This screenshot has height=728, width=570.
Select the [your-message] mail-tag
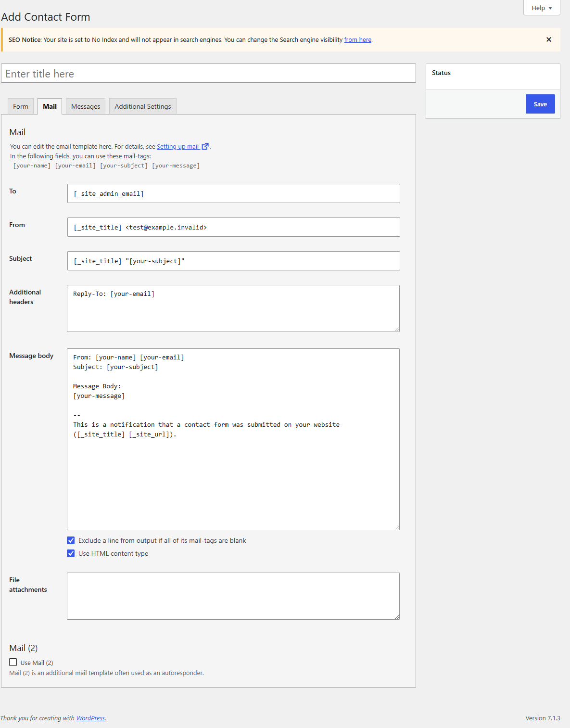click(x=176, y=166)
